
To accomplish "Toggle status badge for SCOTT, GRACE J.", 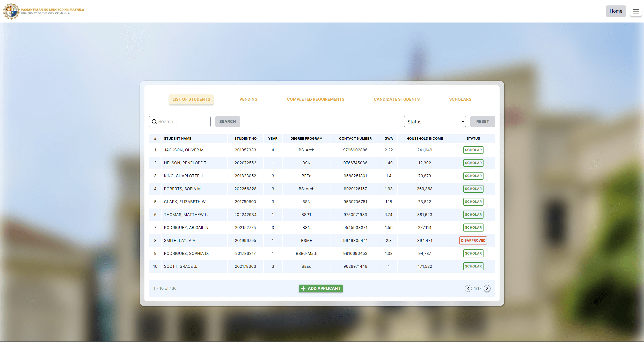I will pos(473,266).
